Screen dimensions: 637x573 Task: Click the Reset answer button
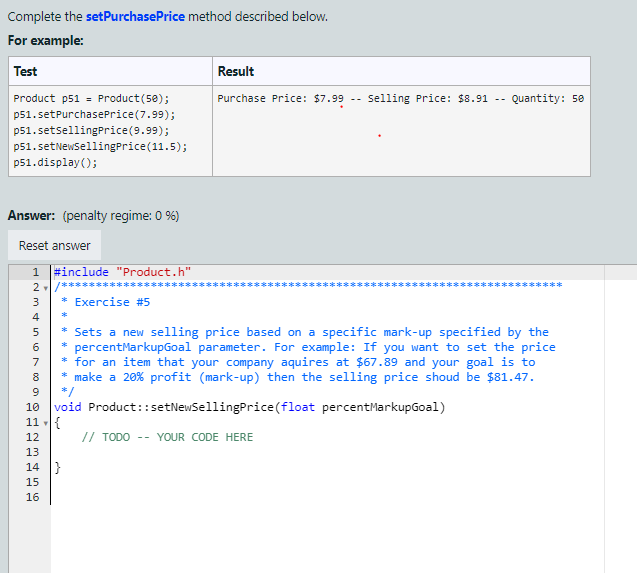point(54,245)
